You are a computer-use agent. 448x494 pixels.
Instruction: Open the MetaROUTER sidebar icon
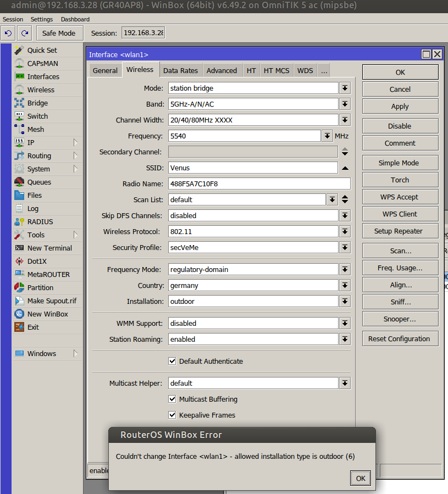pos(19,274)
